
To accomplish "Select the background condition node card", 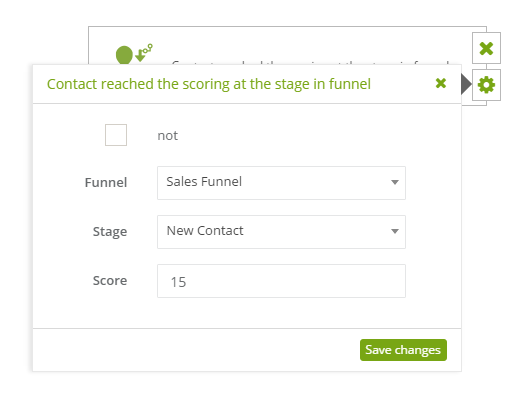I will click(287, 45).
